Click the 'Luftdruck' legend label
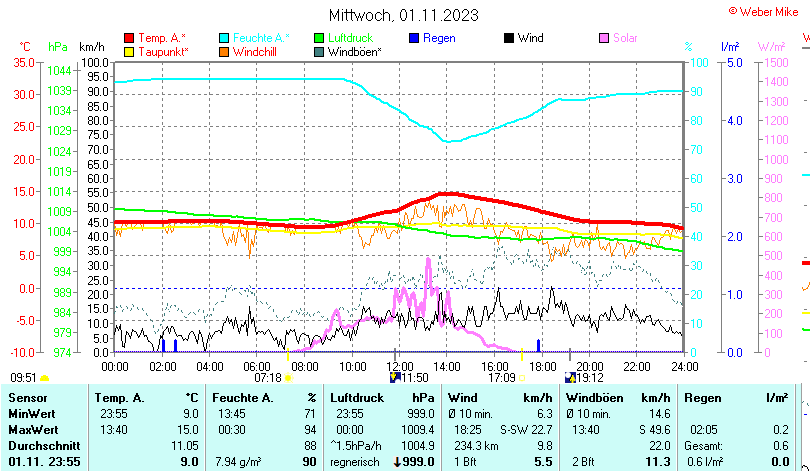Image resolution: width=810 pixels, height=471 pixels. [350, 38]
